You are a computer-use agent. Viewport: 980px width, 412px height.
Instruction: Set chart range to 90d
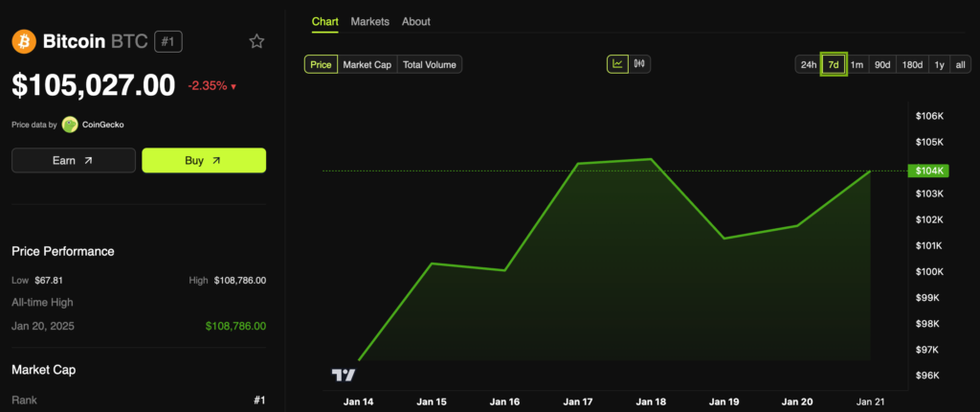[882, 64]
